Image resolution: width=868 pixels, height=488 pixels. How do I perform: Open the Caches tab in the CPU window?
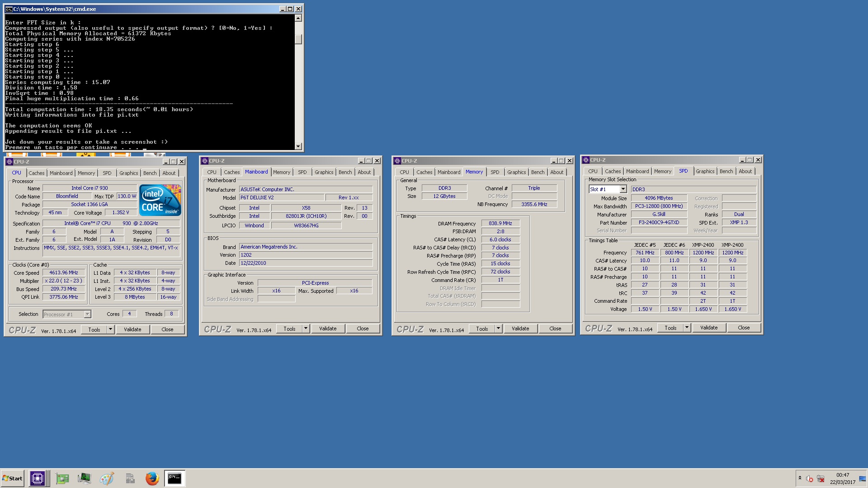(x=37, y=173)
